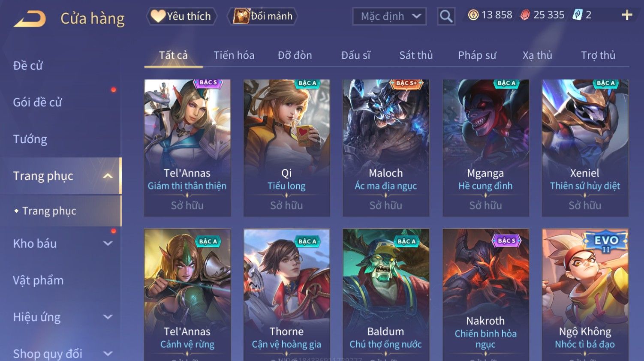Screen dimensions: 644x361
Task: Open Đổi mảnh fragment exchange chest
Action: pos(262,16)
